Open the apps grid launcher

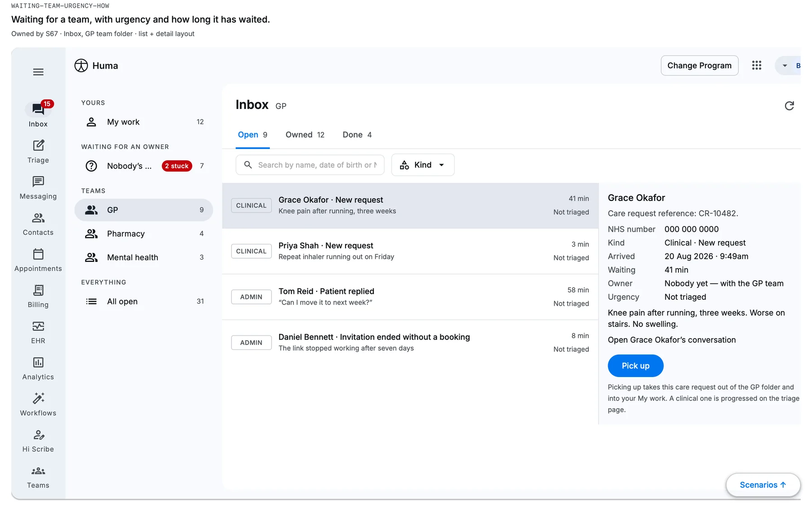[x=757, y=65]
